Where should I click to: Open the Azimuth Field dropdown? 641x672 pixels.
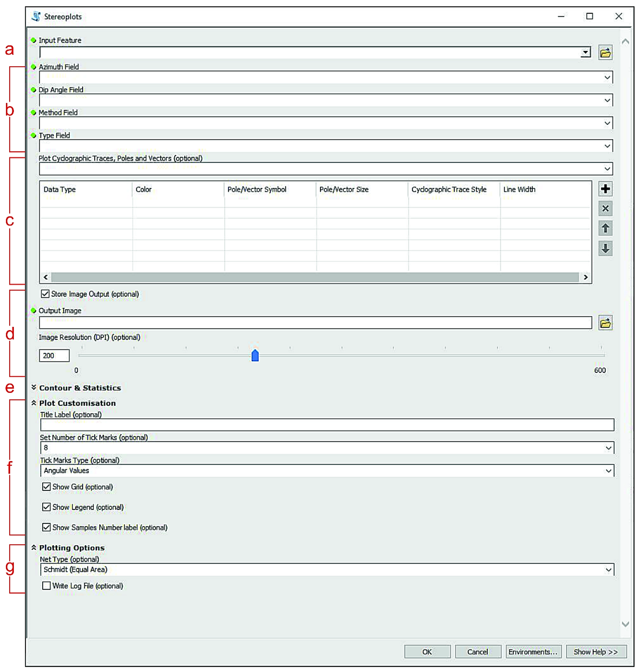click(x=607, y=78)
